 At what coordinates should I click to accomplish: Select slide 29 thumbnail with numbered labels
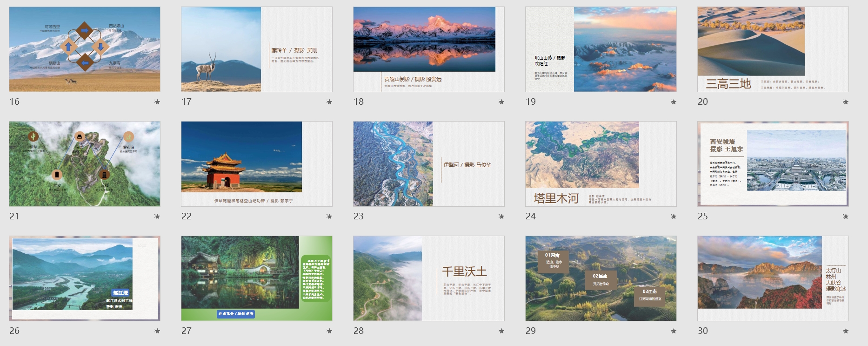601,278
